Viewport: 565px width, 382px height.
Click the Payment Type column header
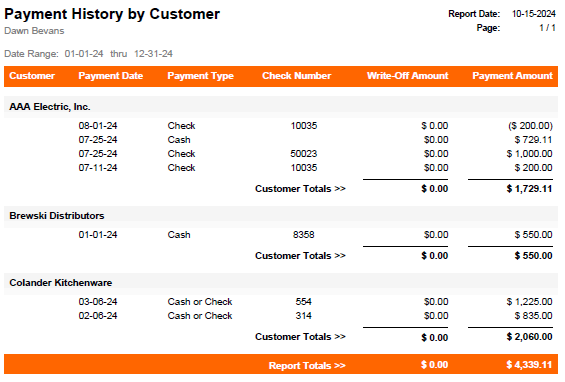pos(200,76)
